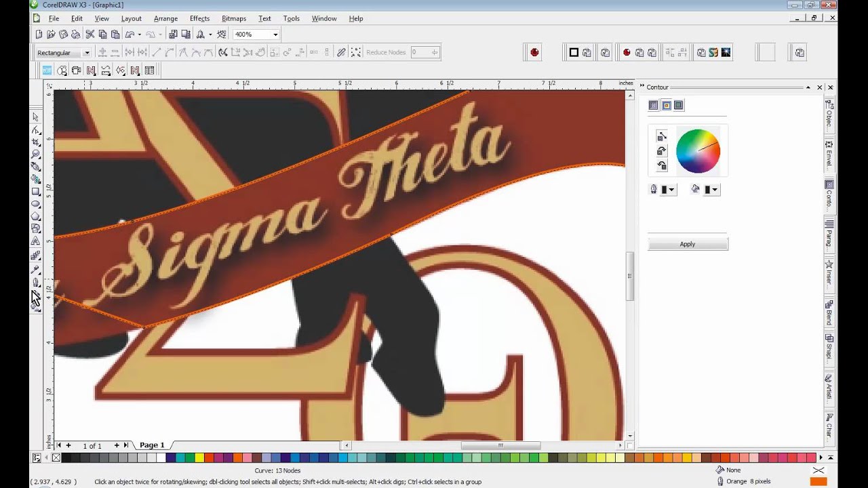Select the Polygon tool
The width and height of the screenshot is (868, 488).
(36, 216)
